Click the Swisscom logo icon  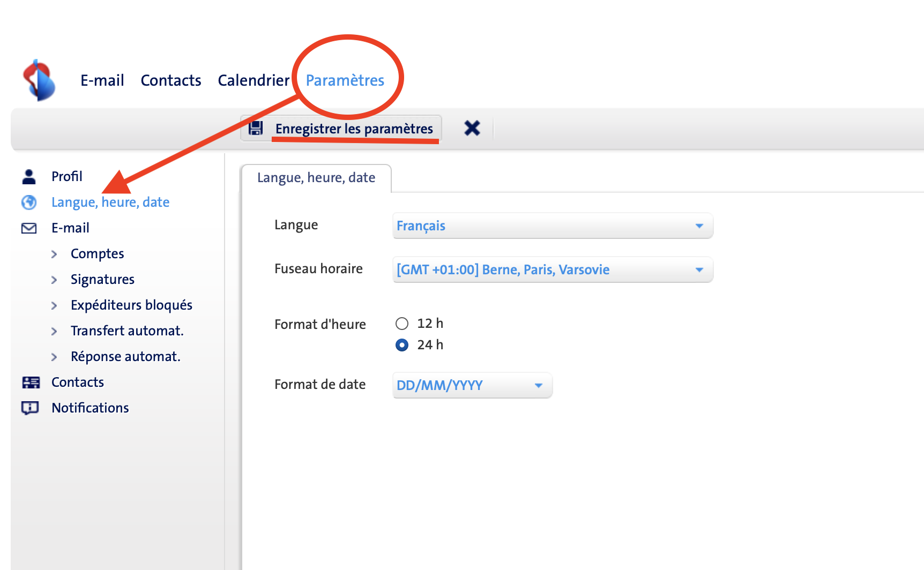click(39, 80)
